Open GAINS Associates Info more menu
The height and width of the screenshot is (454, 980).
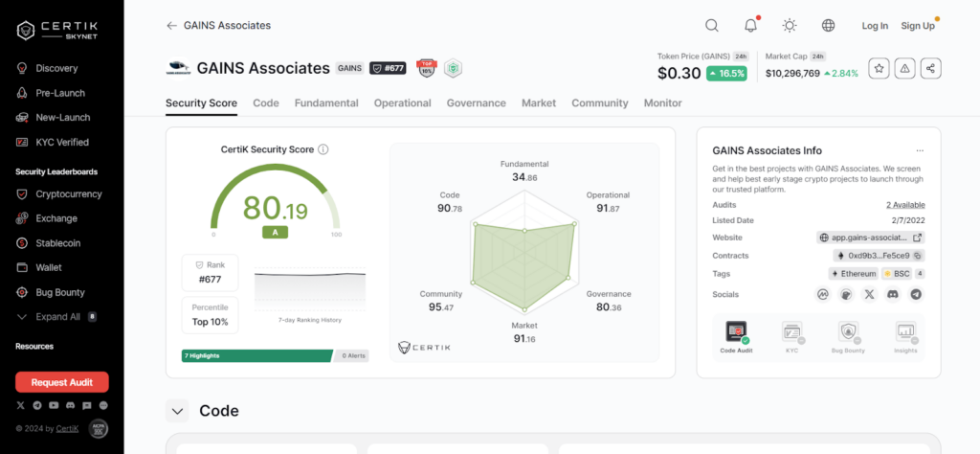[x=920, y=150]
